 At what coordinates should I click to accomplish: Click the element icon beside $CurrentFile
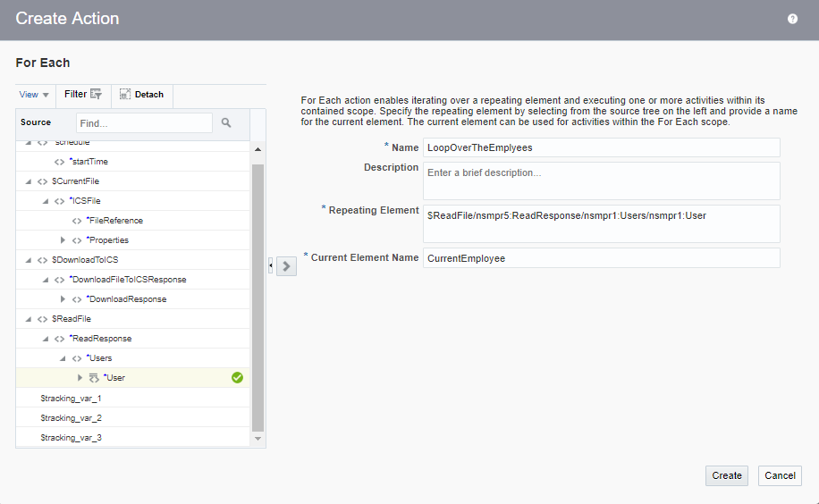point(42,181)
